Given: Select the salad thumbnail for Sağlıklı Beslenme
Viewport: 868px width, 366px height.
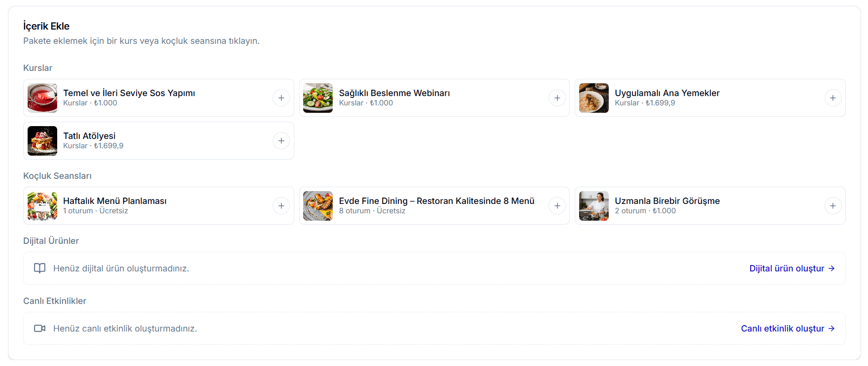Looking at the screenshot, I should (x=318, y=98).
